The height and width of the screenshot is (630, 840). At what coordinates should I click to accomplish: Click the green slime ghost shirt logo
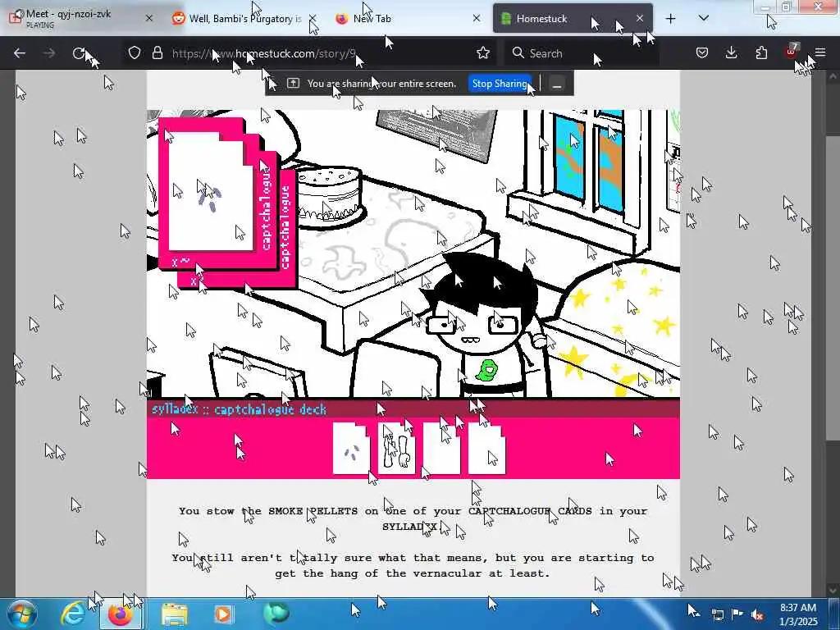point(487,370)
